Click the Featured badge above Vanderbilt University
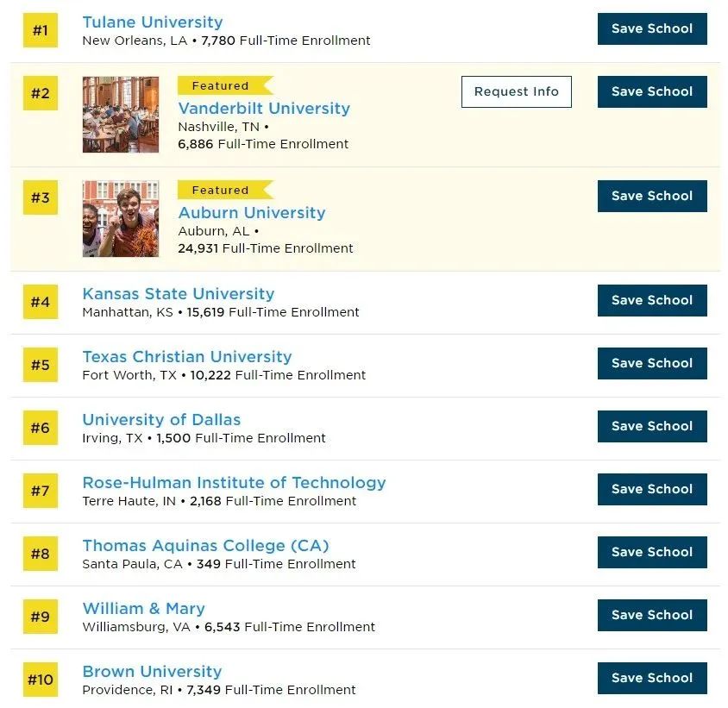 click(x=225, y=85)
